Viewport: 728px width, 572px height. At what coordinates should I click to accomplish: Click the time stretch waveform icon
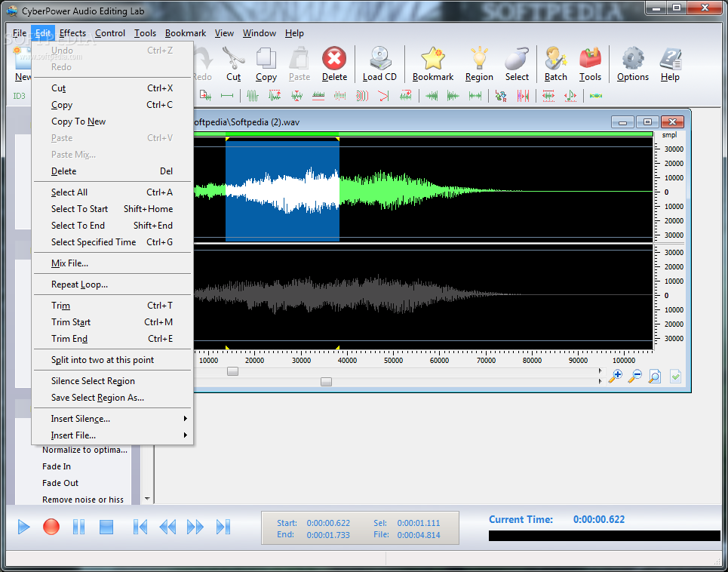click(x=548, y=96)
